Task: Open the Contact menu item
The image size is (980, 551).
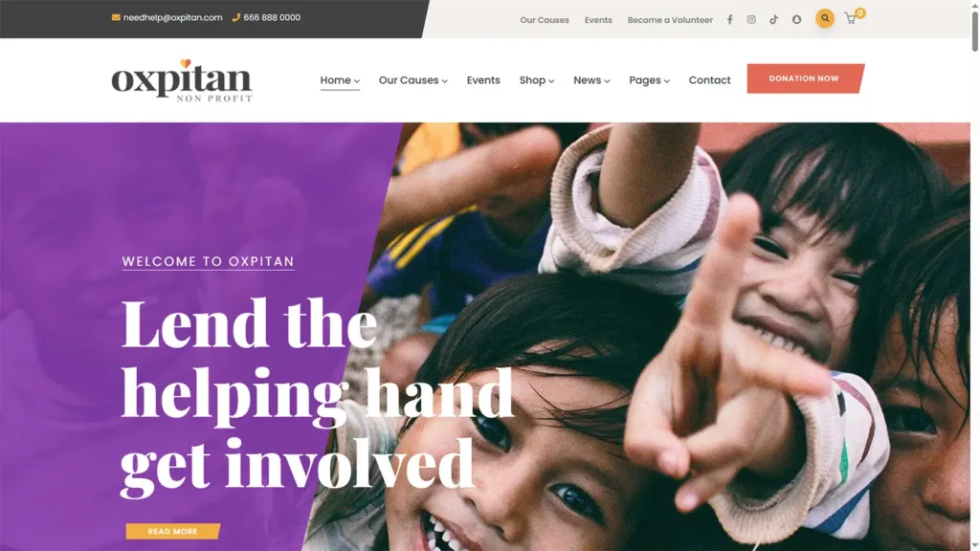Action: (x=709, y=80)
